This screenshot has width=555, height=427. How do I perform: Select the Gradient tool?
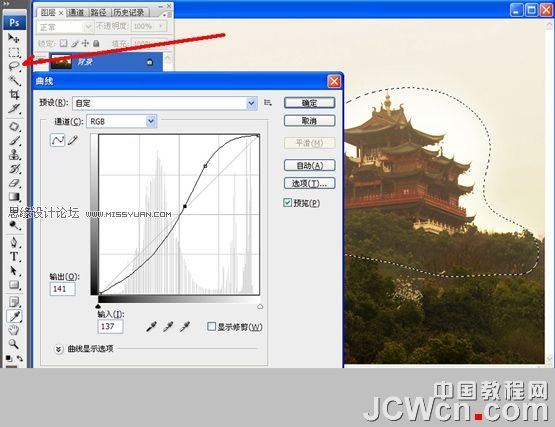(x=14, y=197)
